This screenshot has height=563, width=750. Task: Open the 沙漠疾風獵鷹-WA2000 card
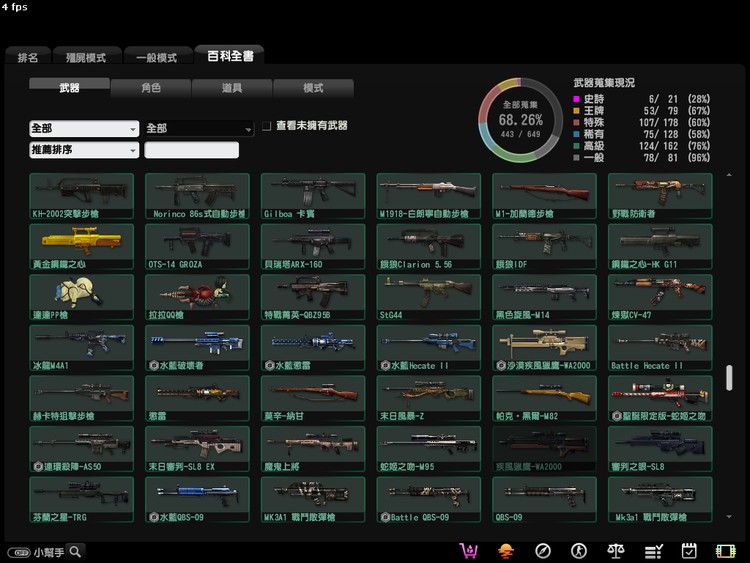click(x=544, y=348)
